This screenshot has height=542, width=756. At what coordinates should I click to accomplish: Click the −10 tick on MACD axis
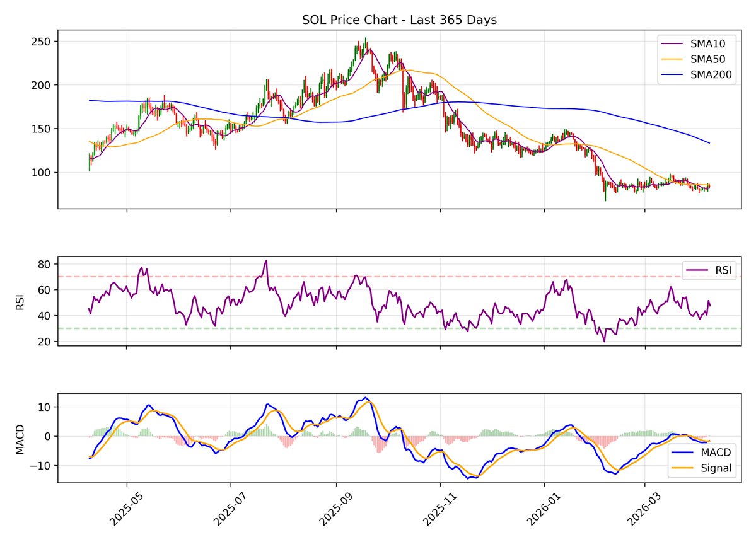[40, 466]
